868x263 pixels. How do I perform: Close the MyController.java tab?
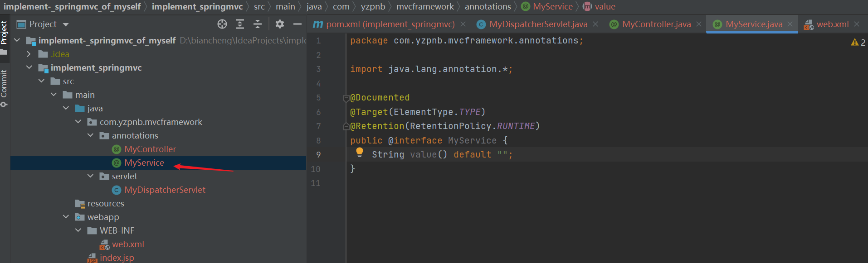coord(699,24)
